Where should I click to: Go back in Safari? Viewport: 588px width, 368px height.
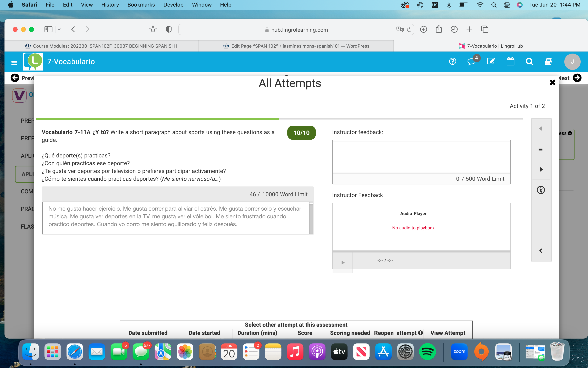click(x=73, y=29)
